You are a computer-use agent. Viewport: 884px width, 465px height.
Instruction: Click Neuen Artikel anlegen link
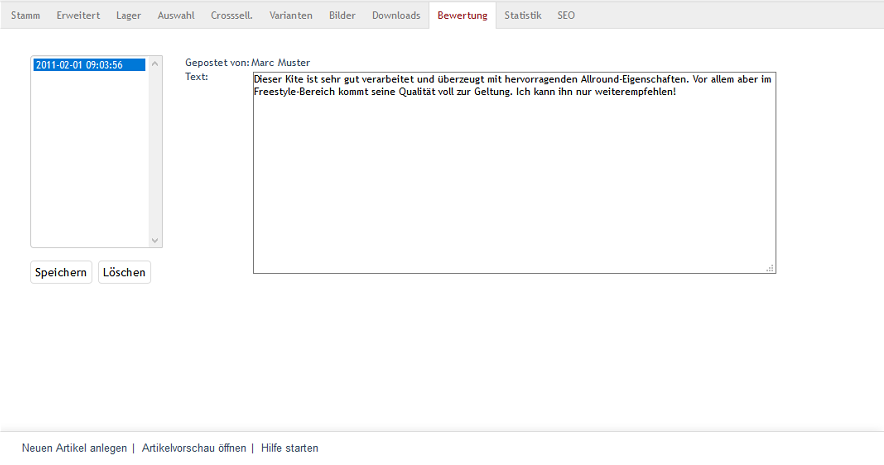click(x=74, y=448)
